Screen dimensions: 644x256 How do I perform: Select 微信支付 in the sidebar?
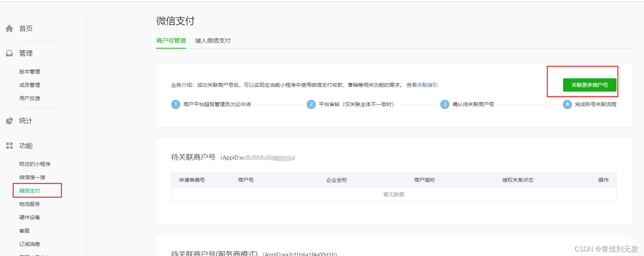coord(30,191)
